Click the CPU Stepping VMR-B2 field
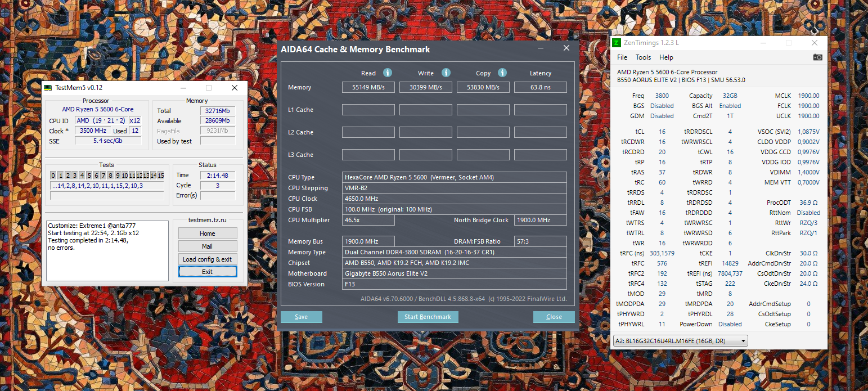Image resolution: width=868 pixels, height=391 pixels. click(455, 188)
